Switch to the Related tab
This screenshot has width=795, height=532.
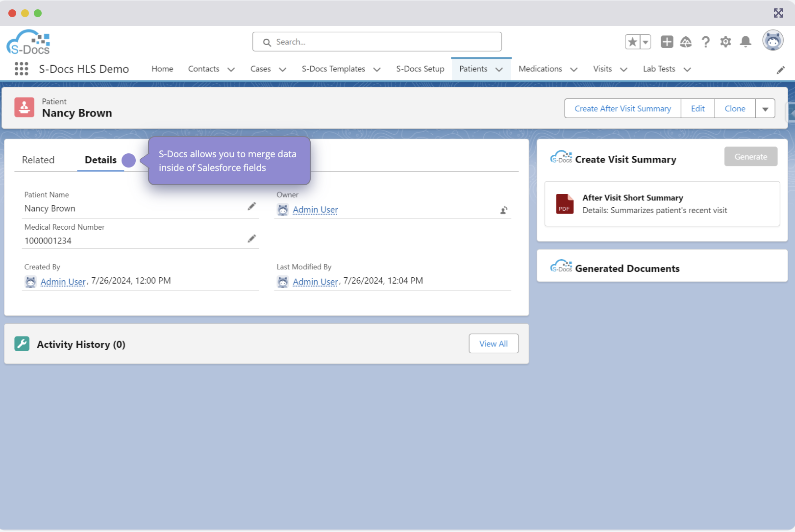point(38,160)
